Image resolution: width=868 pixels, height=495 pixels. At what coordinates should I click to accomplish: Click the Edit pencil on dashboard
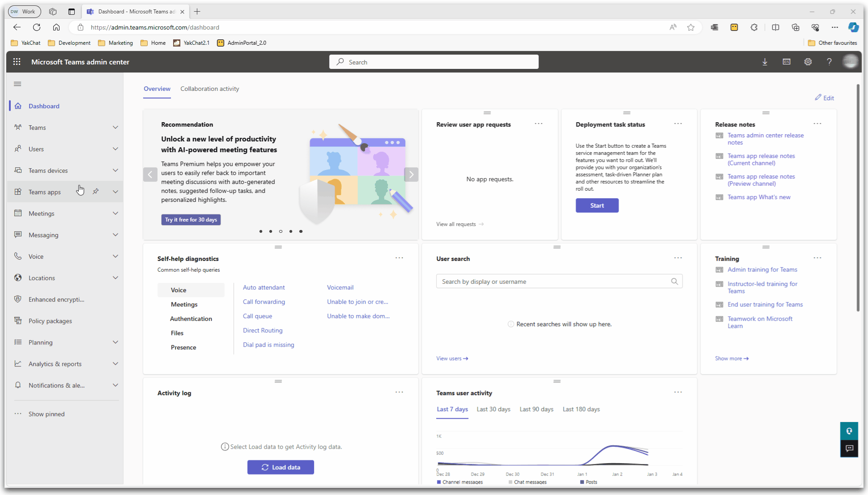[x=824, y=98]
